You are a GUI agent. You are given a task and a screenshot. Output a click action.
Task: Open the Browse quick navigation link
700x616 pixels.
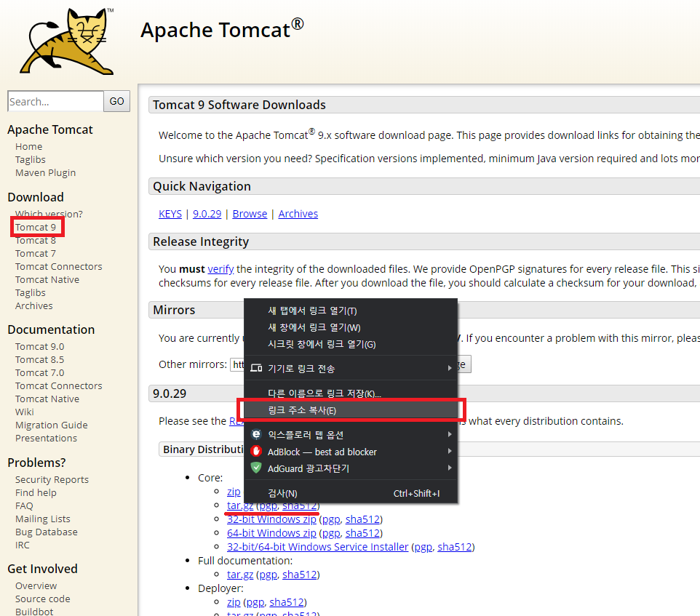pyautogui.click(x=250, y=214)
